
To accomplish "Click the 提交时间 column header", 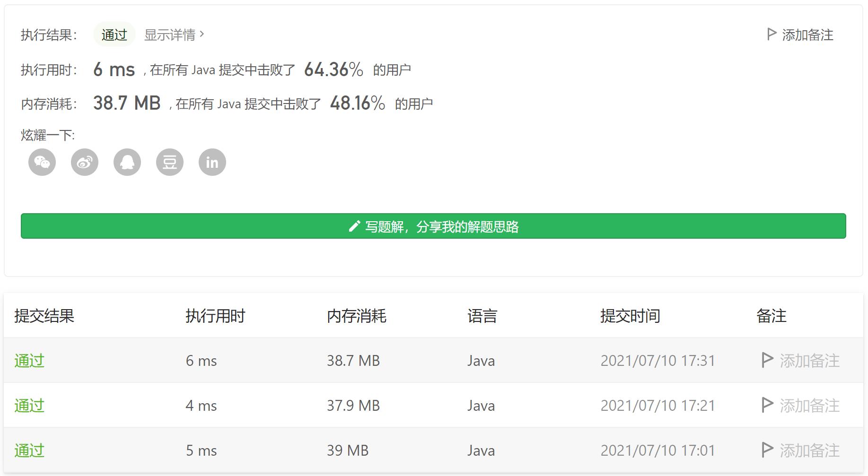I will (630, 316).
